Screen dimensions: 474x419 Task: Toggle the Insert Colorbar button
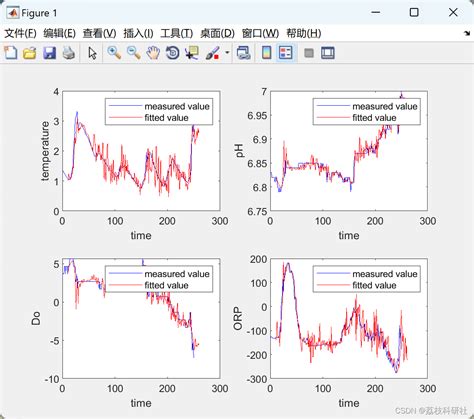266,53
